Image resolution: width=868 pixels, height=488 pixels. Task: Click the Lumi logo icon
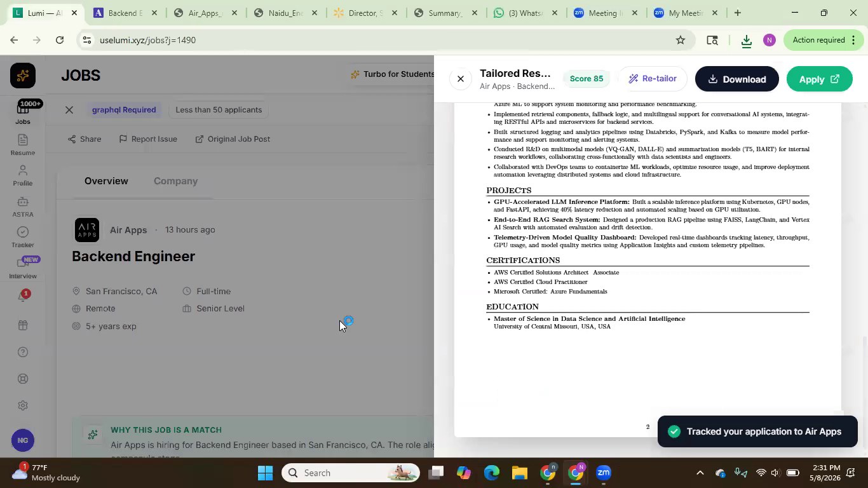[x=23, y=76]
